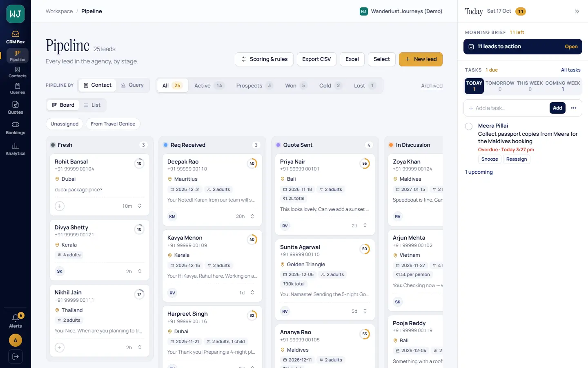Expand stage chevrons on Divya Shetty card
Viewport: 588px width, 368px height.
(x=140, y=272)
